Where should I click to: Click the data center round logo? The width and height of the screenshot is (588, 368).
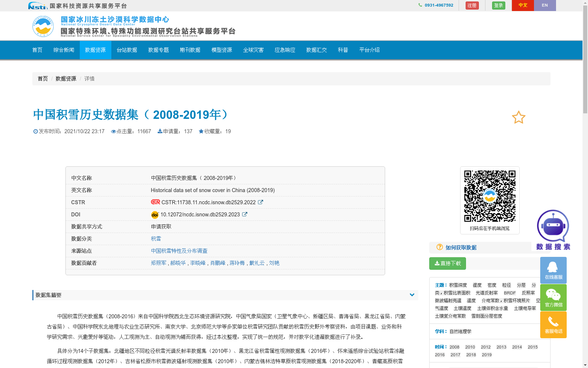[43, 26]
